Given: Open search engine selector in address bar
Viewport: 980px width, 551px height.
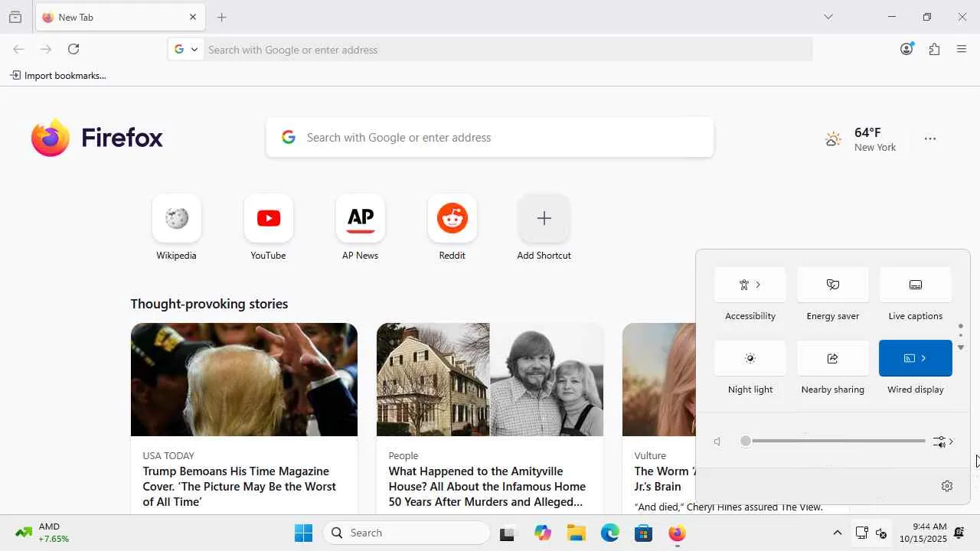Looking at the screenshot, I should coord(186,49).
